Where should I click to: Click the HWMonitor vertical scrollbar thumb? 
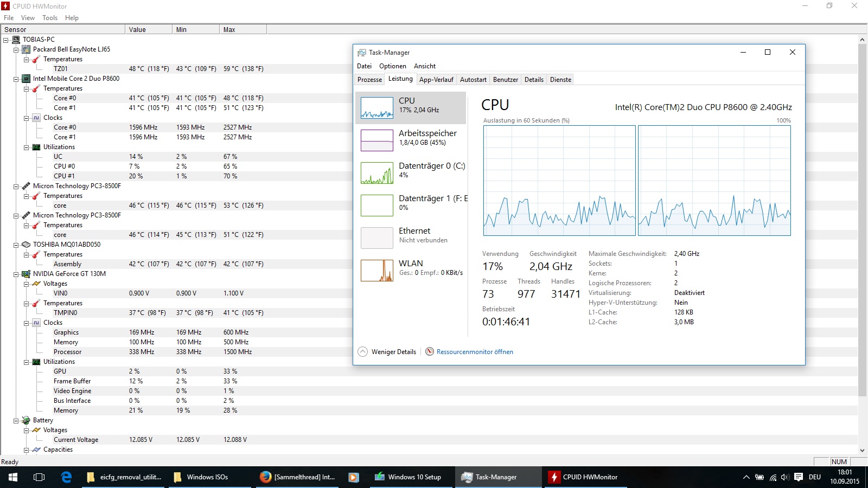tap(863, 220)
